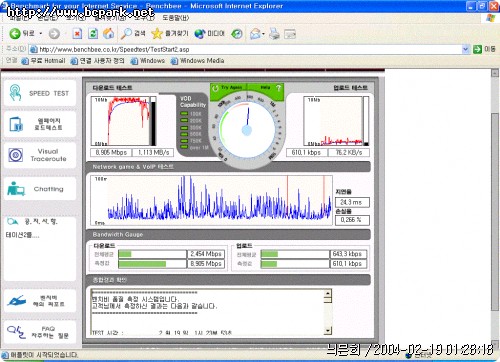This screenshot has width=500, height=362.
Task: Open Visual Traceroute from the sidebar
Action: coord(40,155)
